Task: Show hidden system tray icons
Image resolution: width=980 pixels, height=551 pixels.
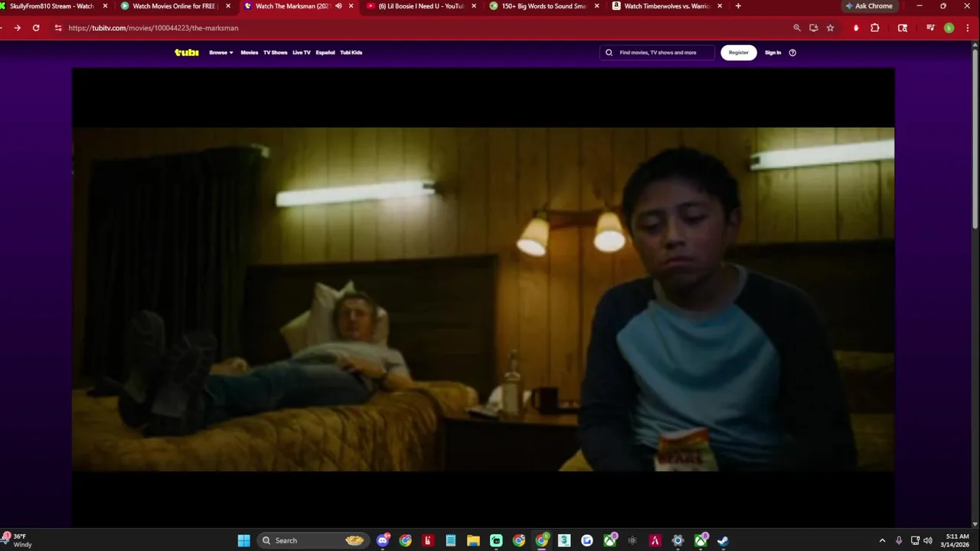Action: point(882,540)
